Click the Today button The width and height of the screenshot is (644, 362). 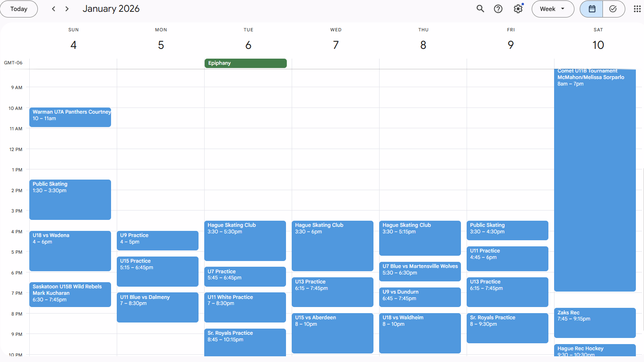pos(19,9)
